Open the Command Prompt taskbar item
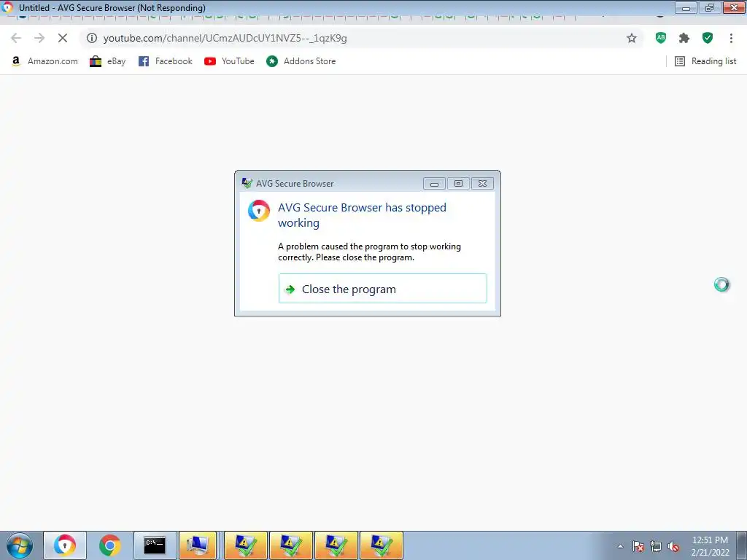747x560 pixels. (155, 545)
